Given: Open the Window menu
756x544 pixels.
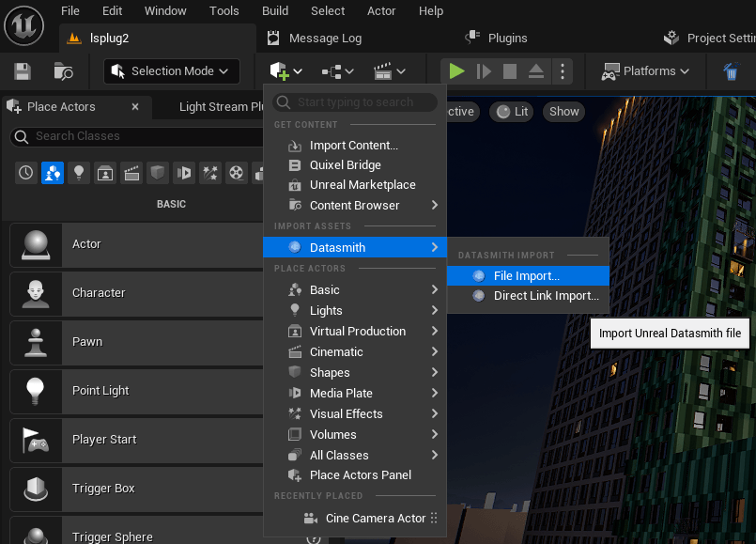Looking at the screenshot, I should pos(165,10).
